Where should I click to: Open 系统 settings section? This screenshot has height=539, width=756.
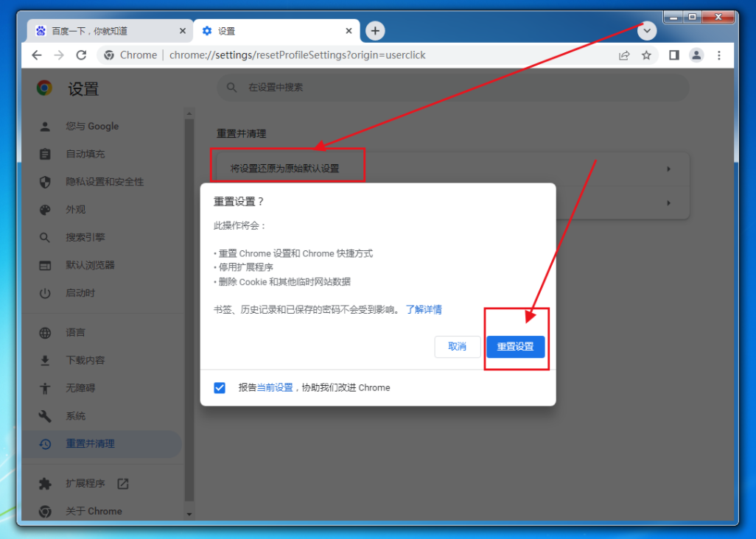[102, 416]
